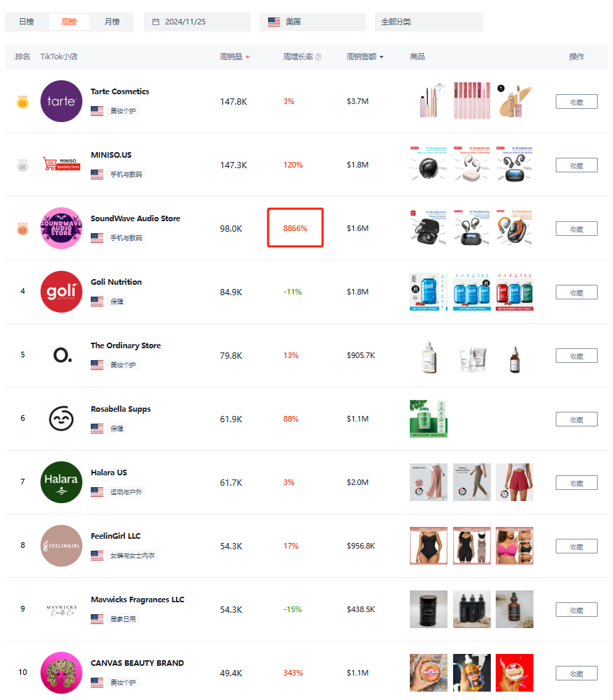Open the MINISO shopping cart logo
This screenshot has width=613, height=700.
61,164
